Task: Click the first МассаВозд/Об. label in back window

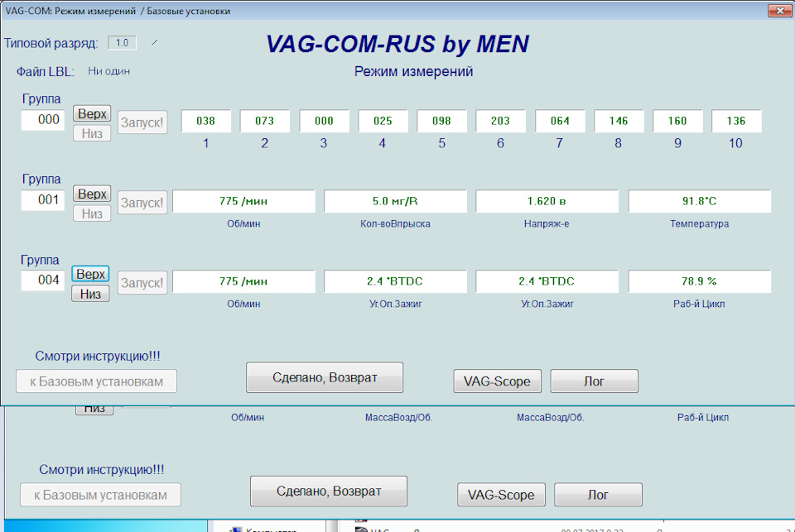Action: click(399, 418)
